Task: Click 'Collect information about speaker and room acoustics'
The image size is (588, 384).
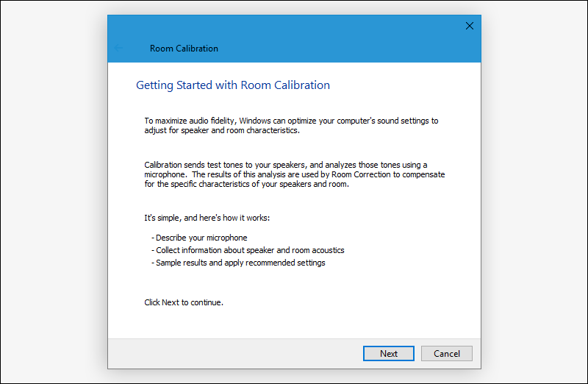Action: tap(248, 250)
